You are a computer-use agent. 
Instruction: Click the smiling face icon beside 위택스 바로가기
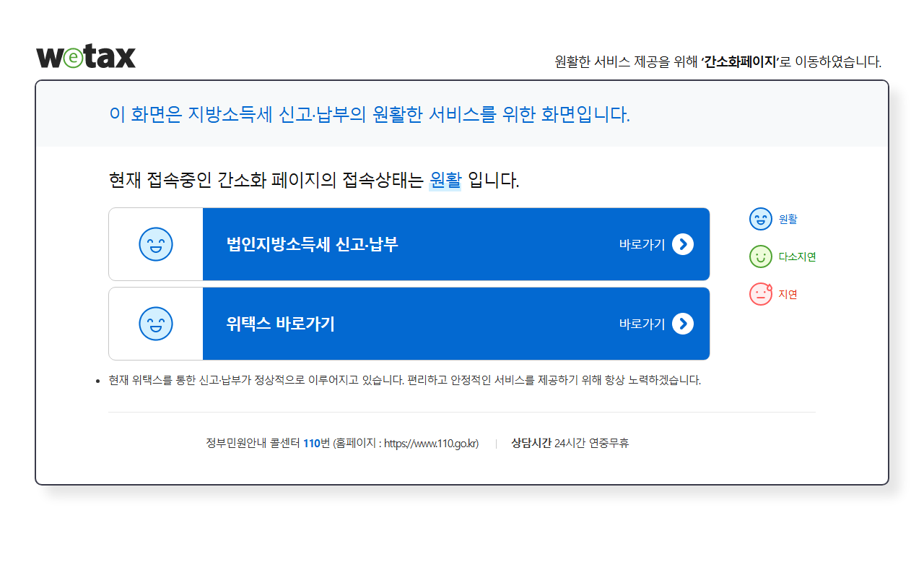pyautogui.click(x=156, y=324)
